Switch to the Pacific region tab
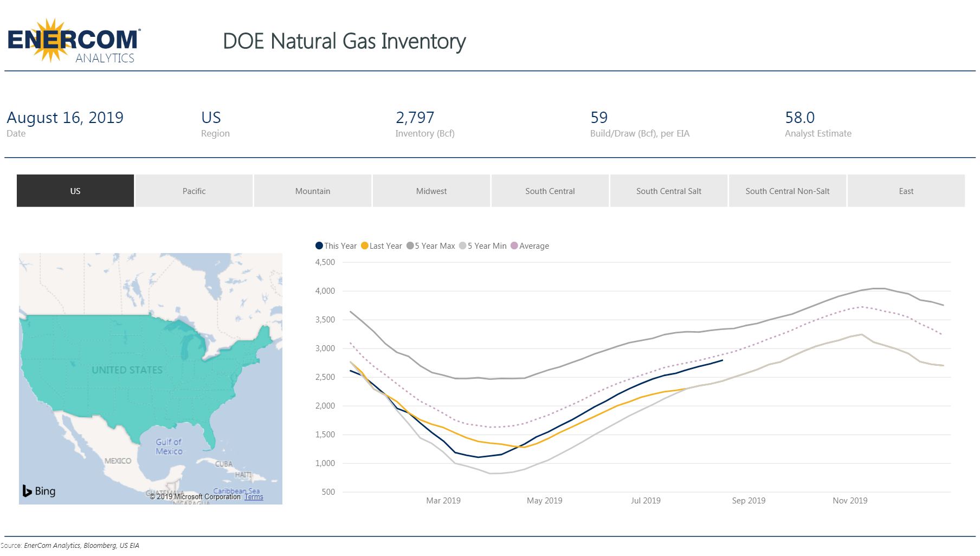Screen dimensions: 980x556 (x=194, y=191)
